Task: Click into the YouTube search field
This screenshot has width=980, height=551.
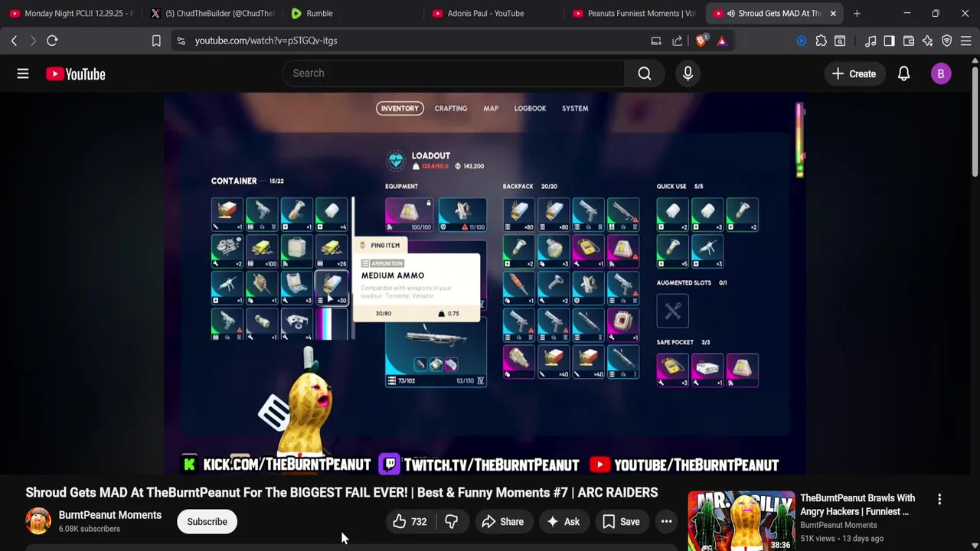Action: coord(452,73)
